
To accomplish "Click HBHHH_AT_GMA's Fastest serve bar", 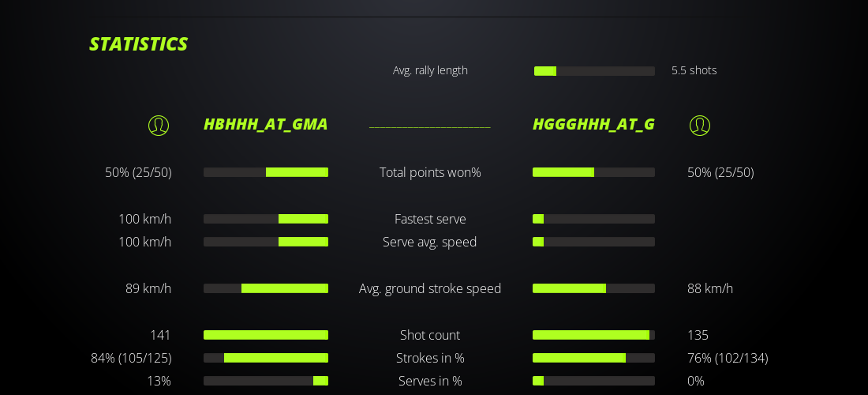I will point(266,219).
